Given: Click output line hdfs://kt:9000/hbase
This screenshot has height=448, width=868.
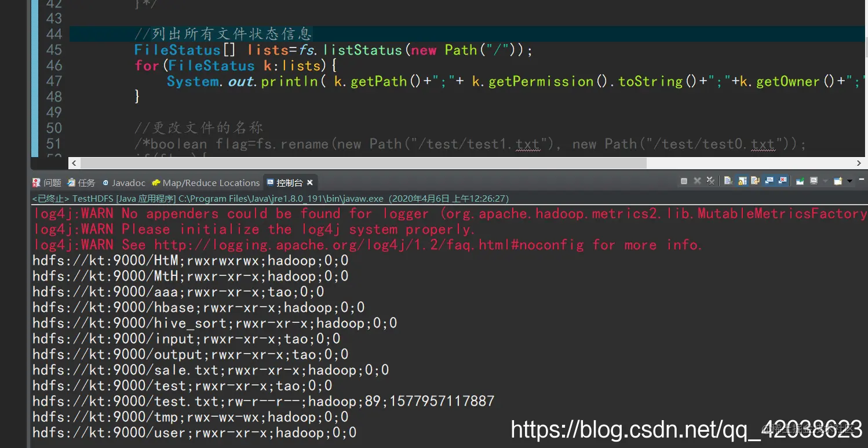Looking at the screenshot, I should pyautogui.click(x=199, y=307).
